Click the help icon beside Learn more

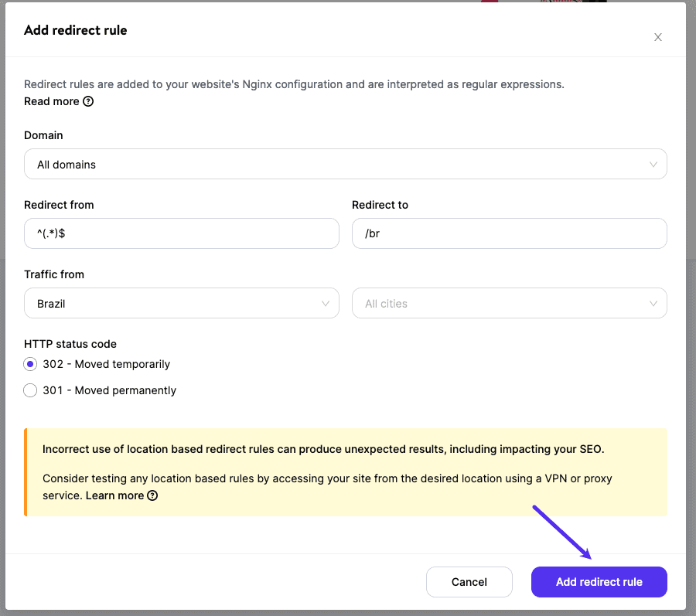point(152,495)
